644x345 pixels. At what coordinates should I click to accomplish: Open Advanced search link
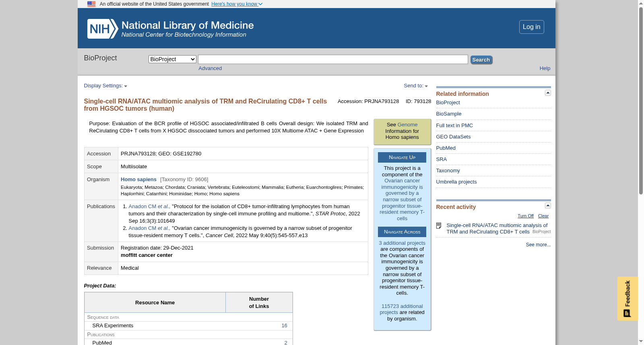210,68
